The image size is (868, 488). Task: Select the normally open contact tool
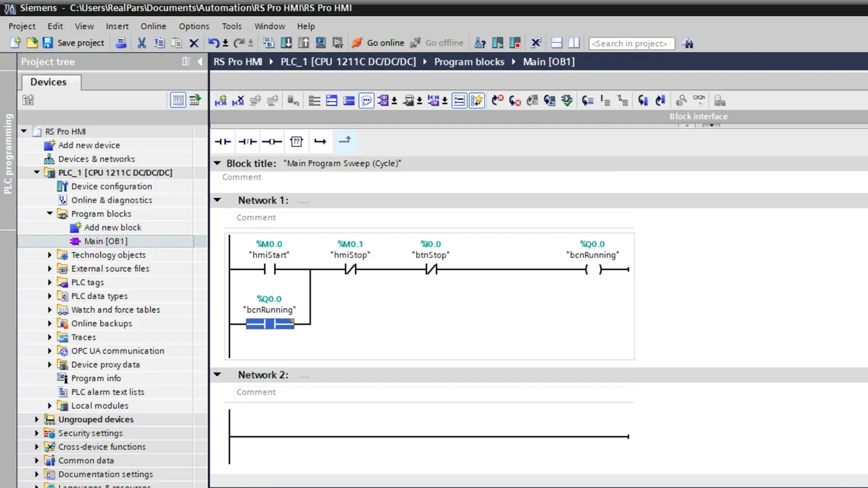[222, 141]
